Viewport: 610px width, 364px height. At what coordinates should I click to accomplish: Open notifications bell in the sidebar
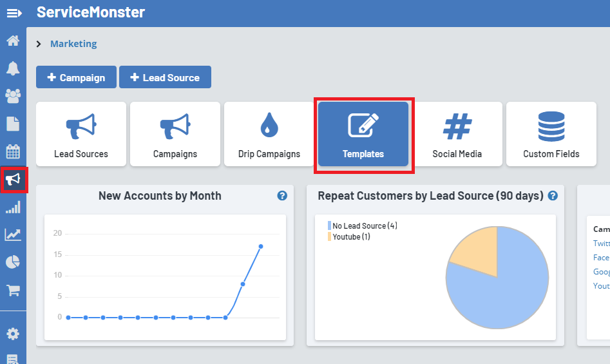(x=13, y=68)
